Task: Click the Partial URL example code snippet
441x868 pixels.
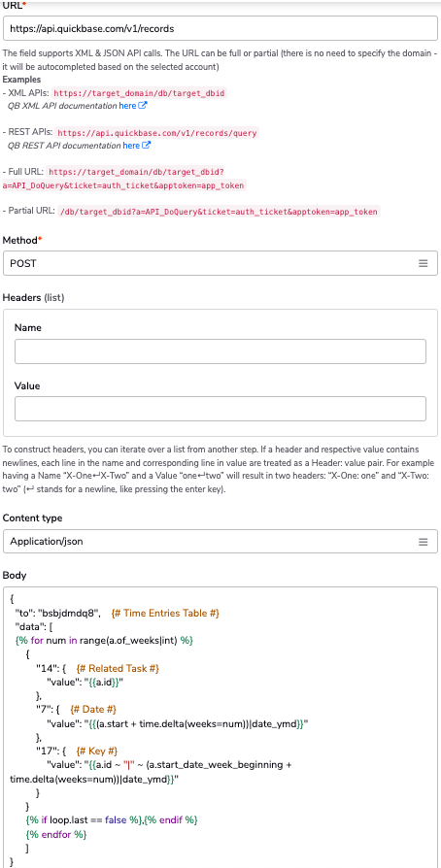Action: 220,212
